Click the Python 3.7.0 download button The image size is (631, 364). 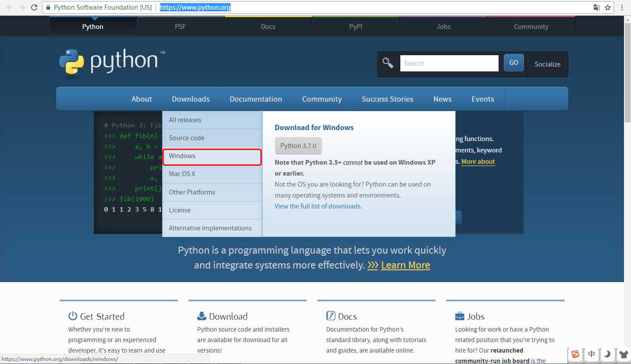[x=298, y=146]
